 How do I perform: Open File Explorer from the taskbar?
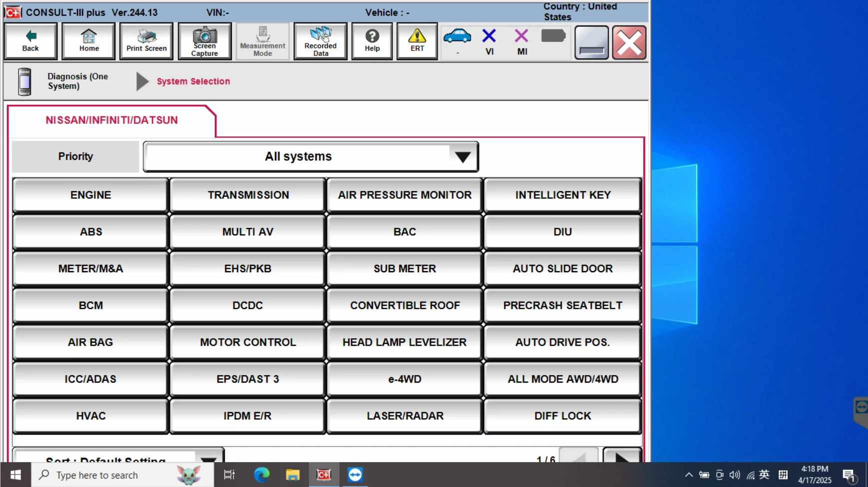pos(292,475)
